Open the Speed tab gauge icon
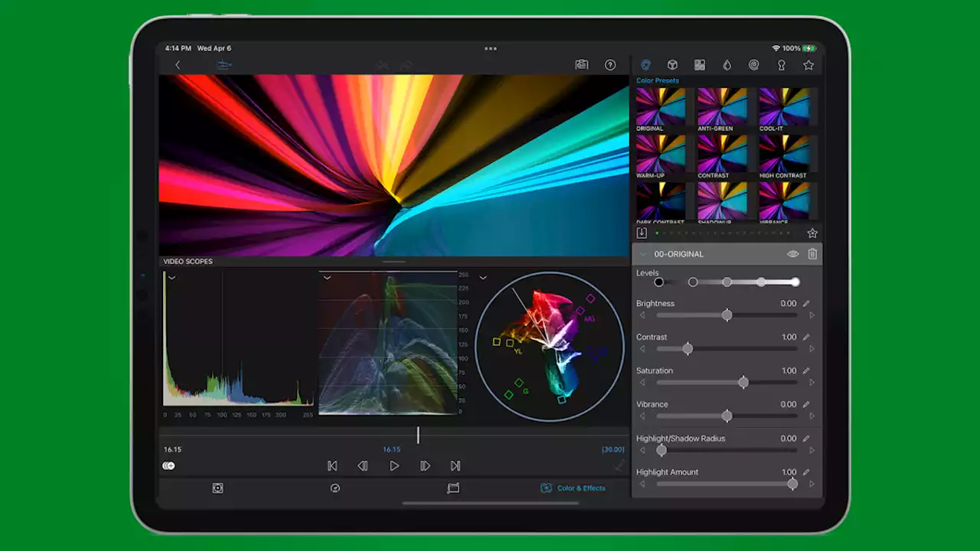This screenshot has width=980, height=551. click(335, 488)
